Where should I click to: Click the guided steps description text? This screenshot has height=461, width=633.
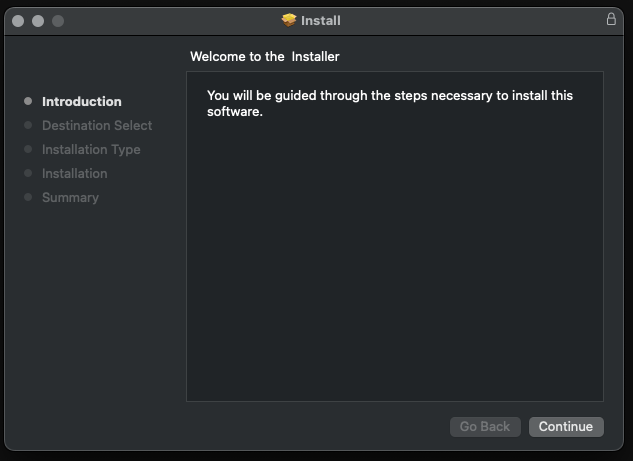click(390, 103)
